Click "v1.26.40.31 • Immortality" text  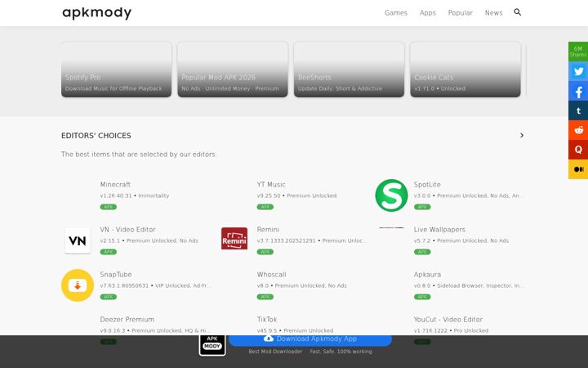135,195
